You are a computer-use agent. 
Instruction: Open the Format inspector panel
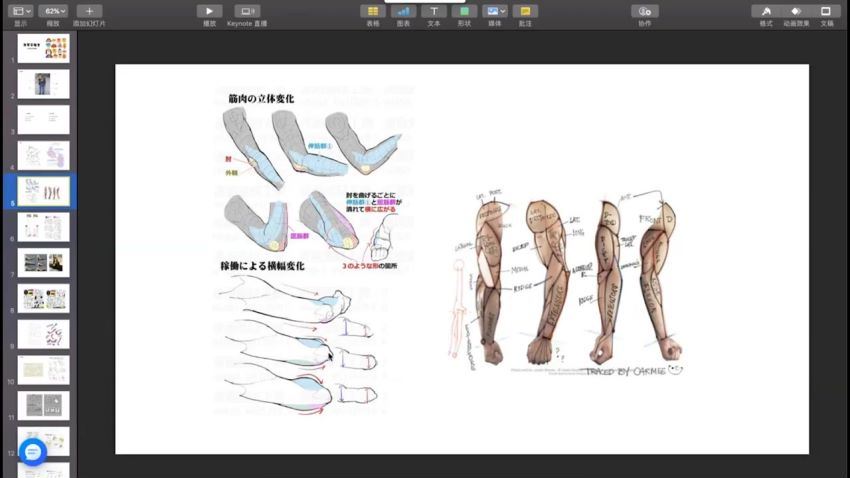coord(766,11)
